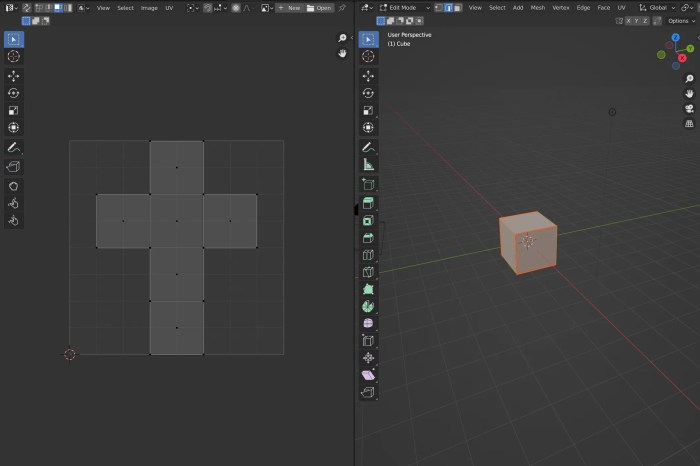Select the Move tool in UV editor
The image size is (700, 466).
click(x=13, y=76)
